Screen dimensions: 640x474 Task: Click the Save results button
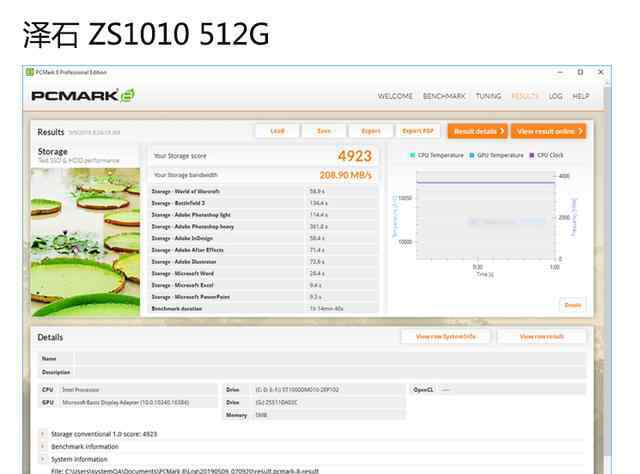(x=324, y=131)
